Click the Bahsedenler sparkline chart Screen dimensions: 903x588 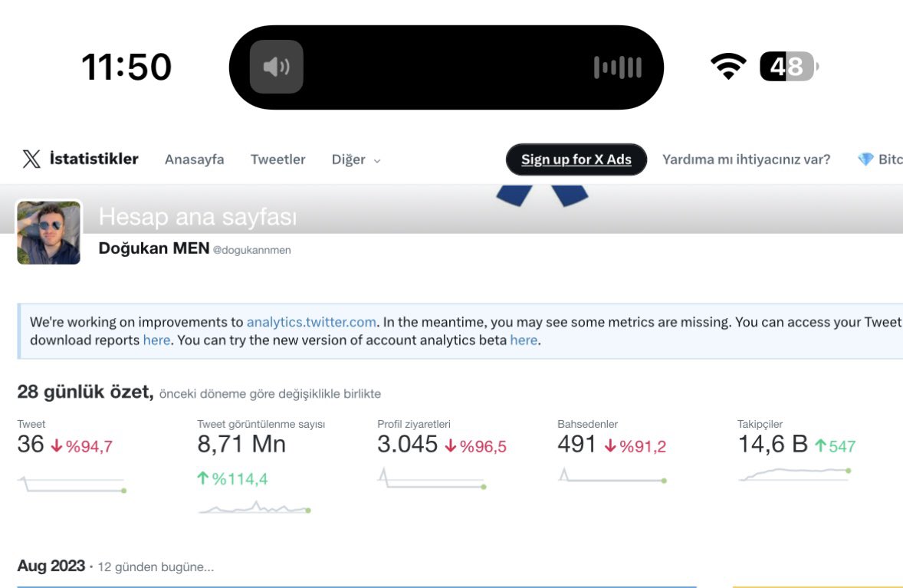tap(612, 475)
